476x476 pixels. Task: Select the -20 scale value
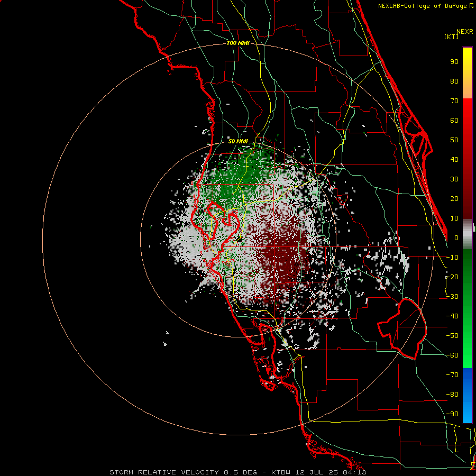click(452, 277)
